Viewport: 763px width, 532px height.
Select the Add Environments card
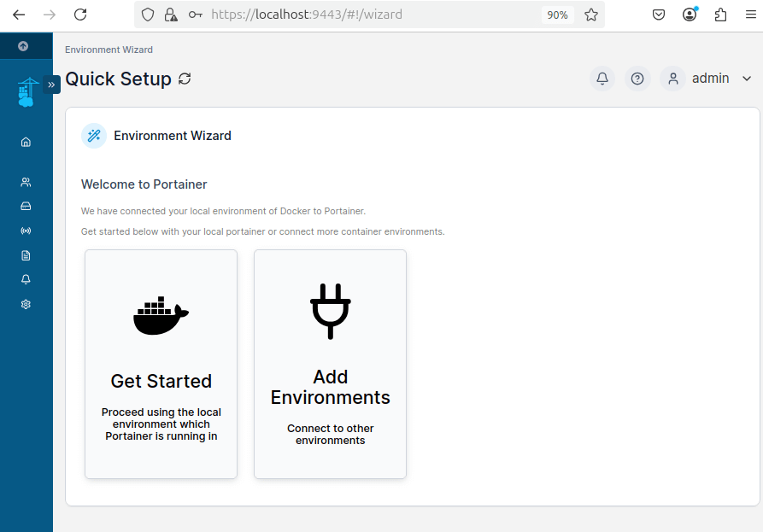coord(330,365)
